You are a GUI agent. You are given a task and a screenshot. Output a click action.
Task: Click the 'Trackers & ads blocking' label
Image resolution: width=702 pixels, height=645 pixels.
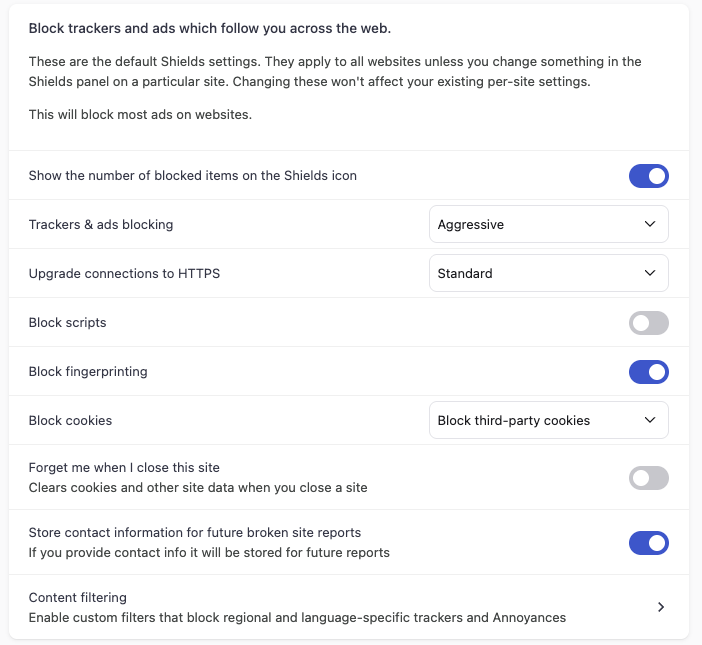(101, 225)
